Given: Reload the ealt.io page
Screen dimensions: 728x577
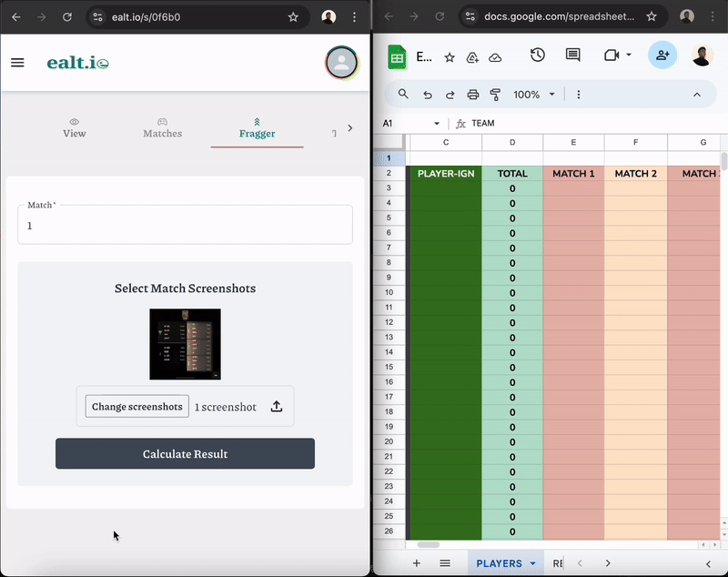Looking at the screenshot, I should click(67, 17).
